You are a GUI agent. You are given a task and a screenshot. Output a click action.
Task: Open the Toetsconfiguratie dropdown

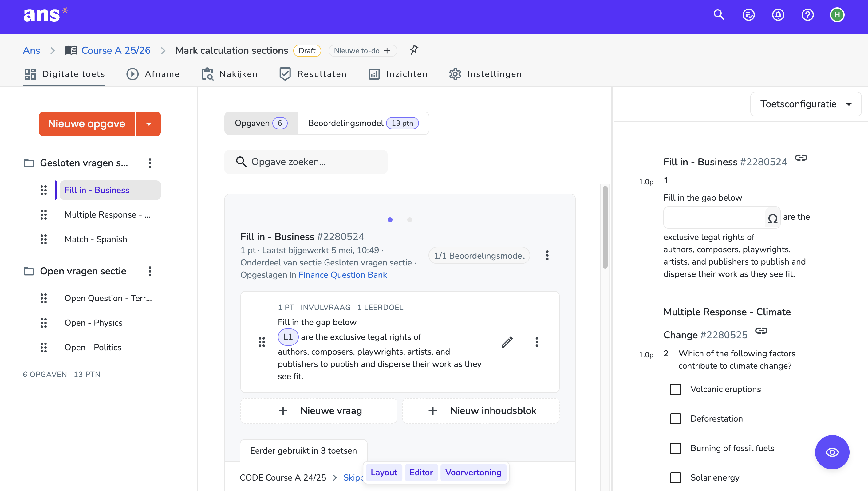click(806, 104)
